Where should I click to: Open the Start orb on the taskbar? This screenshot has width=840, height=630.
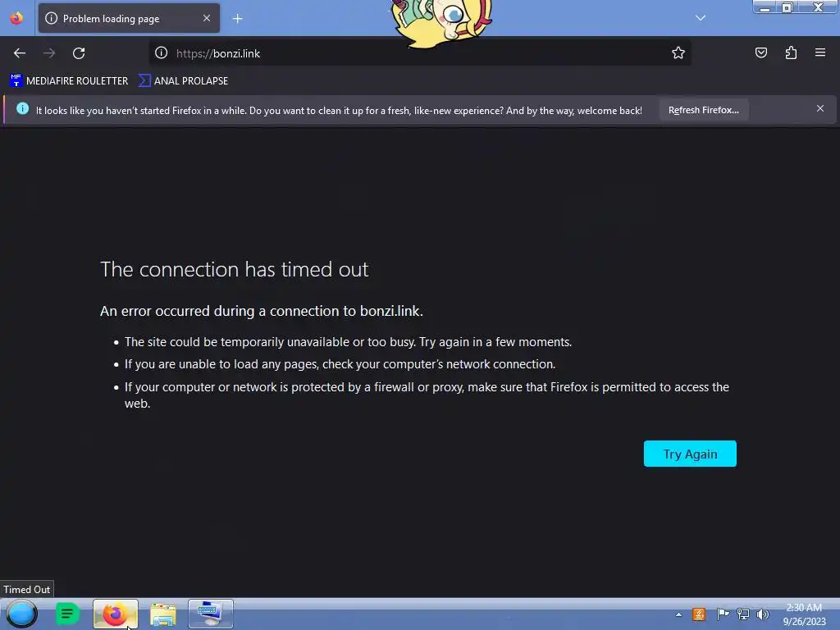point(21,614)
